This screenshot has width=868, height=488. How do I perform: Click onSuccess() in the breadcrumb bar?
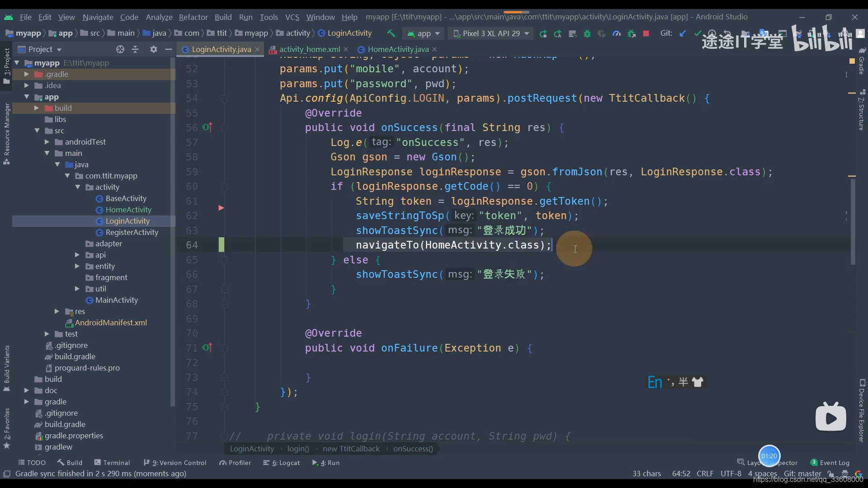[x=413, y=449]
